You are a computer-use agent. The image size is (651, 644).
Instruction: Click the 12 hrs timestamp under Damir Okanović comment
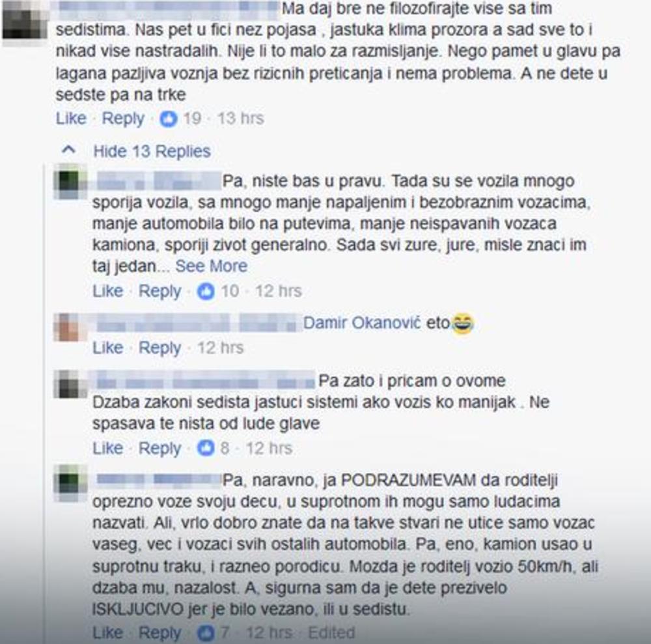[220, 348]
